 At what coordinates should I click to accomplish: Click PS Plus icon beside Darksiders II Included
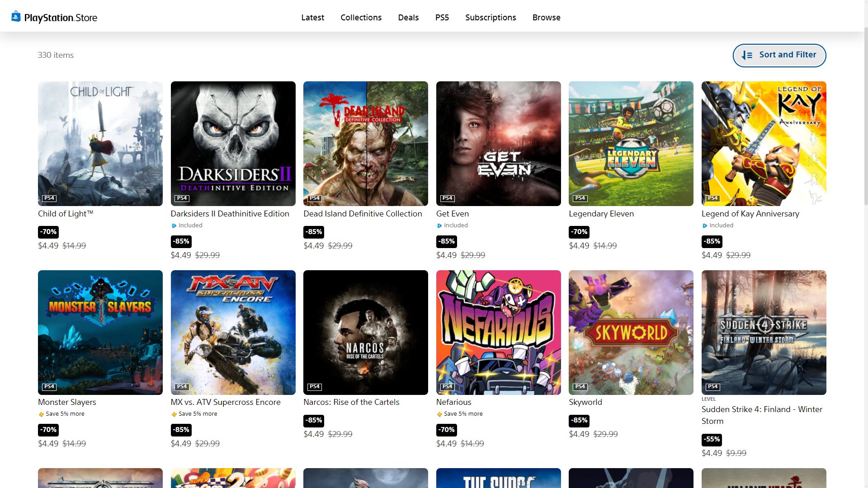click(x=174, y=225)
